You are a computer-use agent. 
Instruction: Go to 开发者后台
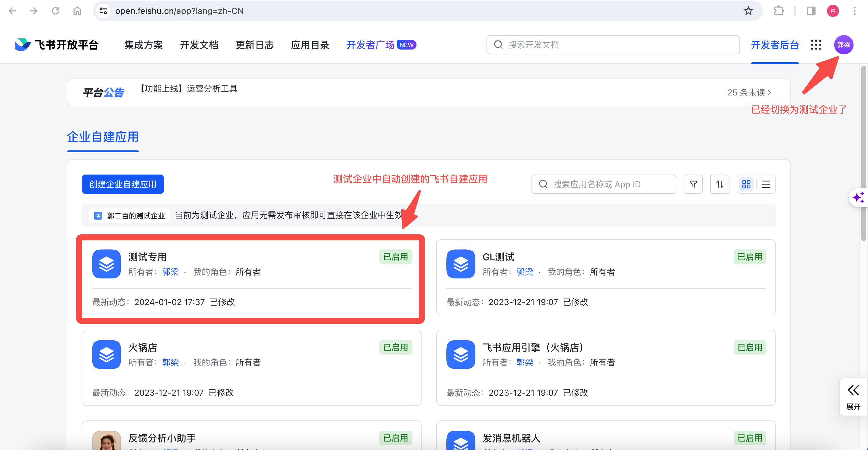tap(775, 45)
